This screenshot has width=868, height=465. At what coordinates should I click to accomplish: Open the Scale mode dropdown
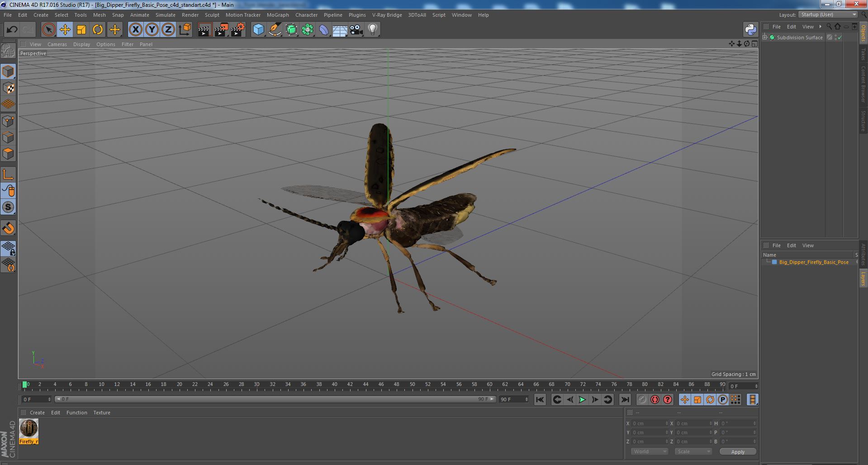[x=693, y=451]
